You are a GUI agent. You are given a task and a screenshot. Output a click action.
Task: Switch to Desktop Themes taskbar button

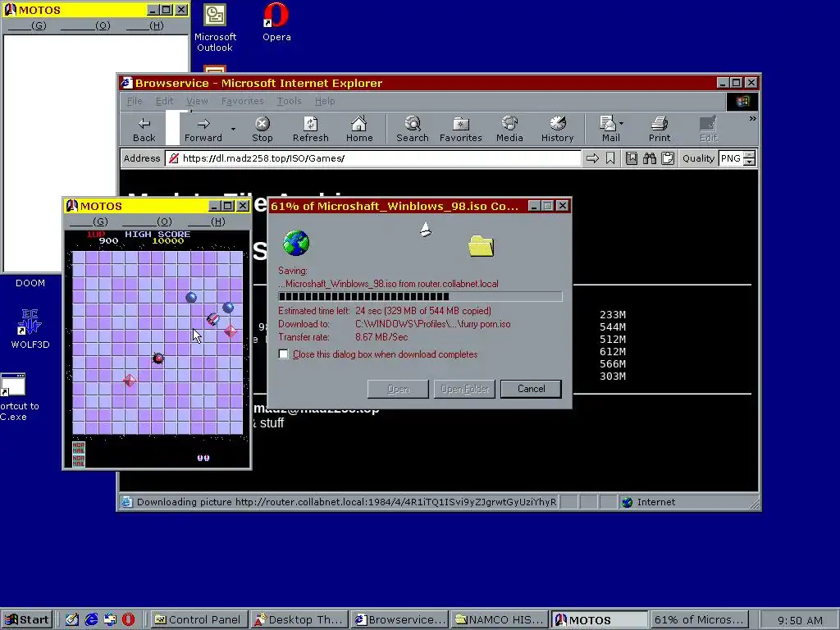[x=299, y=620]
